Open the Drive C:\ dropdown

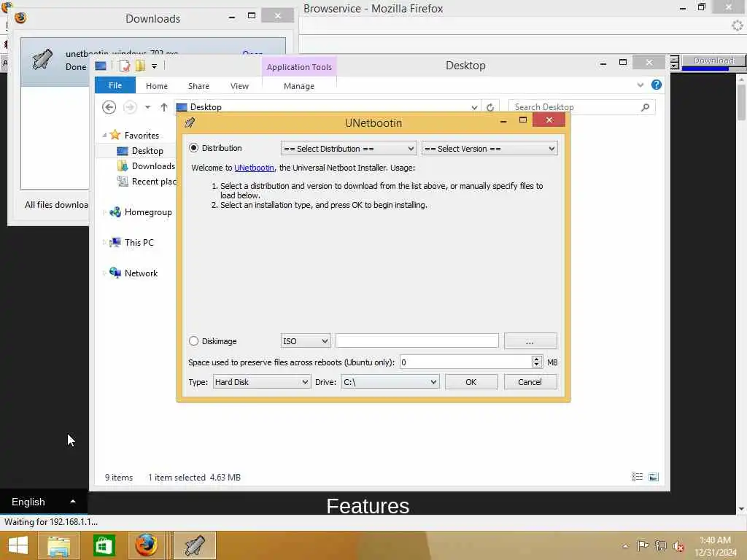pyautogui.click(x=390, y=382)
